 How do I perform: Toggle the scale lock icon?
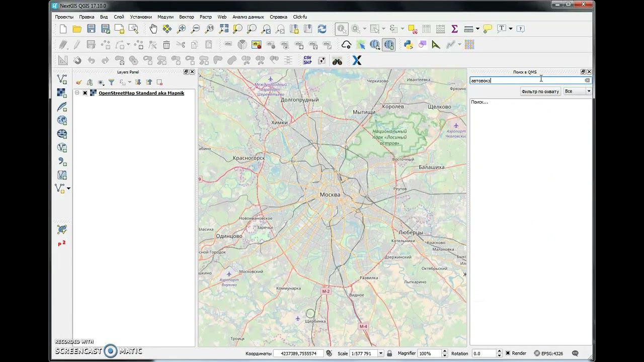pyautogui.click(x=389, y=353)
